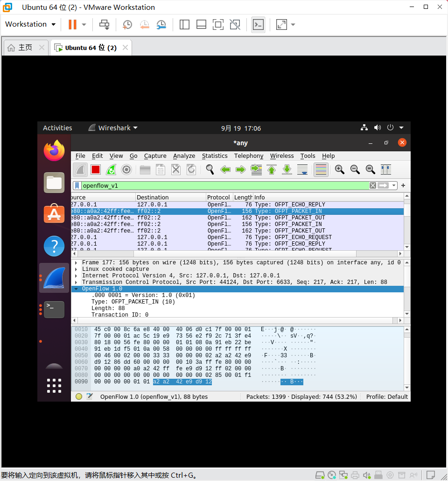The width and height of the screenshot is (448, 481).
Task: Click the Info column header
Action: pos(328,197)
